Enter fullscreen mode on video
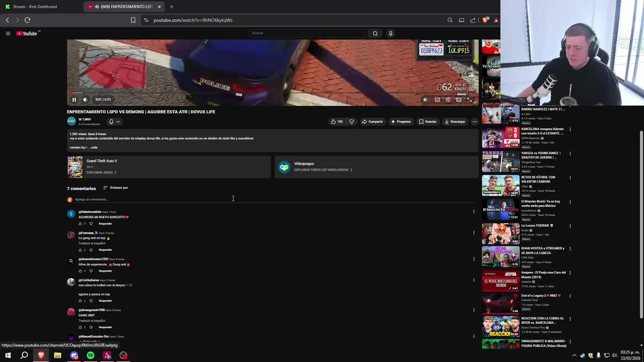This screenshot has height=362, width=644. coord(470,100)
